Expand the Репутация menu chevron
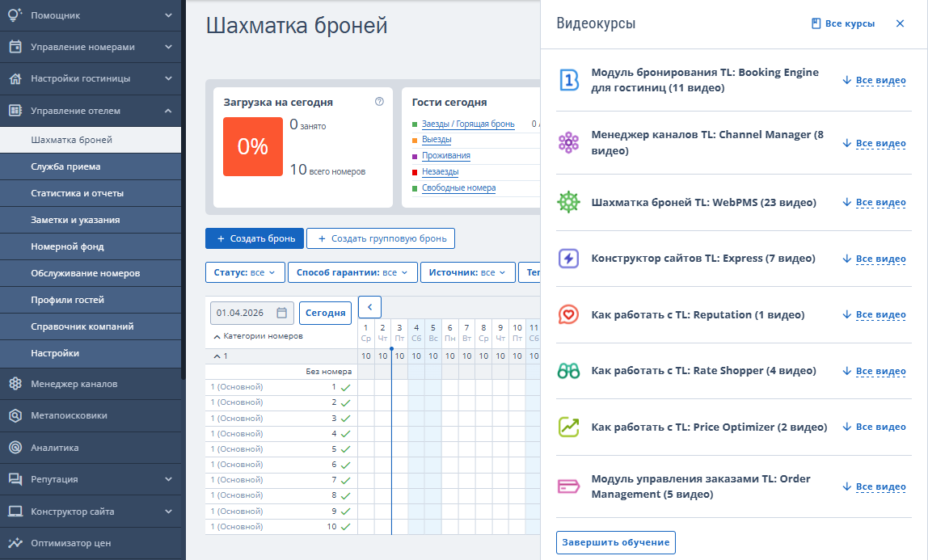 point(169,479)
